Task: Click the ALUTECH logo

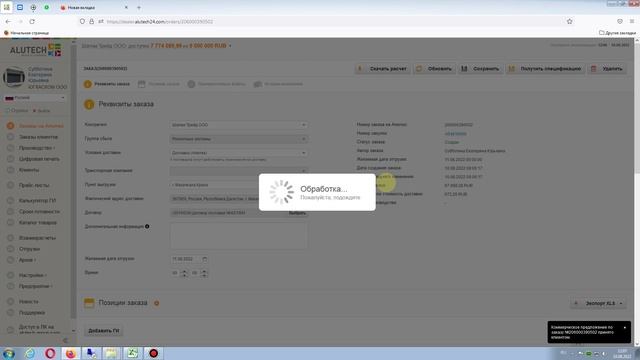Action: click(x=35, y=50)
